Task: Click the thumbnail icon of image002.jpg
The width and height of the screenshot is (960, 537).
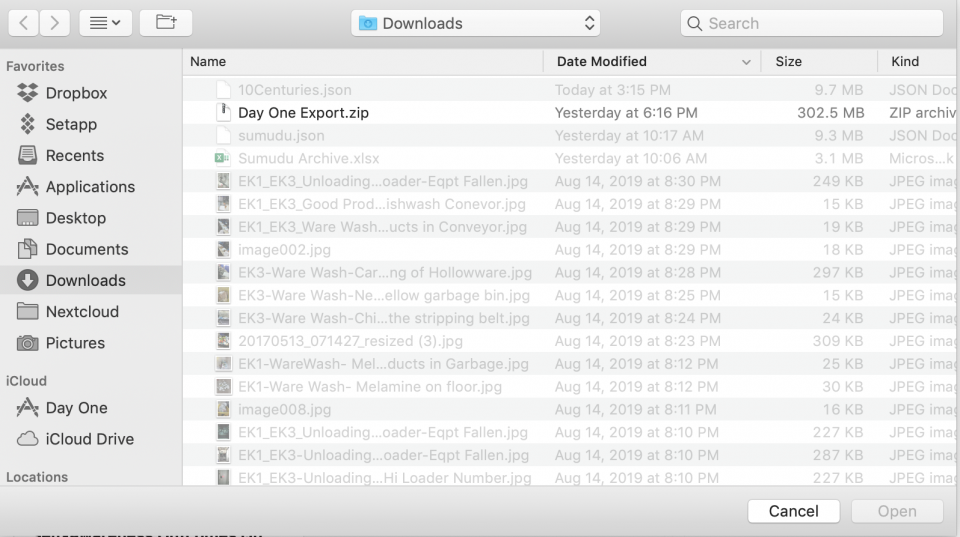Action: pyautogui.click(x=223, y=250)
